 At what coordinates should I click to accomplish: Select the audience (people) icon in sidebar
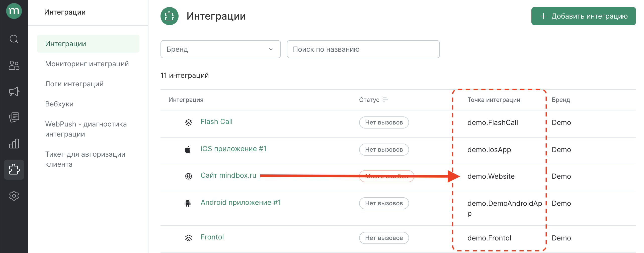click(14, 66)
